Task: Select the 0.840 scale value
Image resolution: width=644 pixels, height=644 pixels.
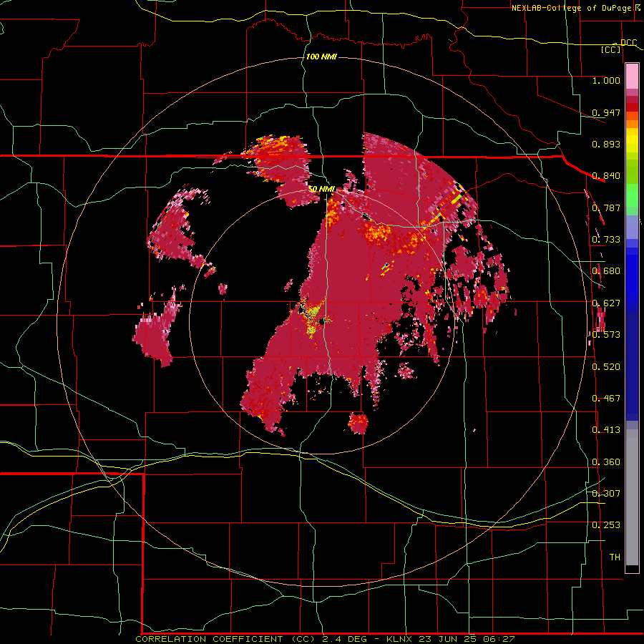Action: point(606,176)
